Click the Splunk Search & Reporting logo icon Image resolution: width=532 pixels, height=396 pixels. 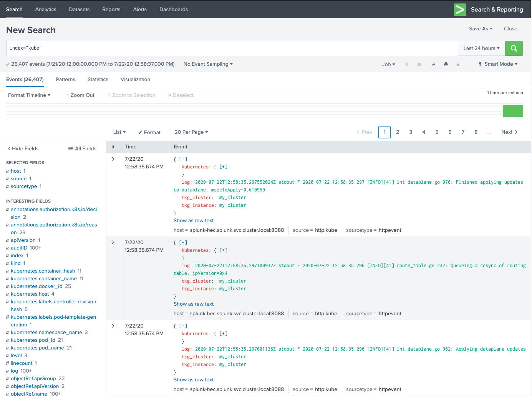(x=460, y=10)
